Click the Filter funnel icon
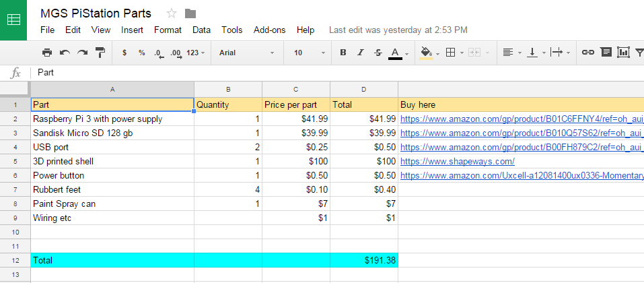The image size is (644, 283). tap(639, 53)
